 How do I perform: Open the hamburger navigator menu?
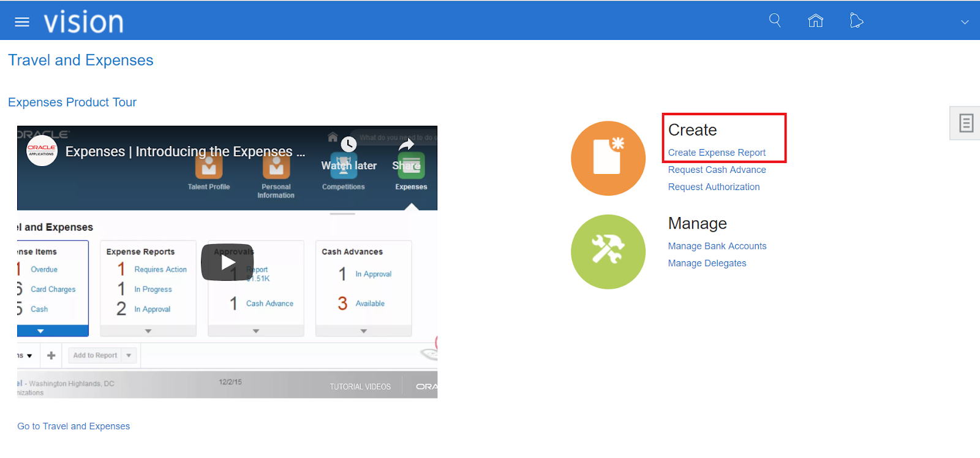(x=22, y=22)
